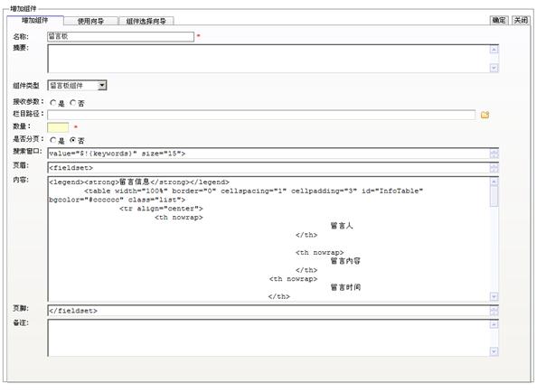Click inside the 摘要 text area
546x392 pixels.
(x=268, y=59)
